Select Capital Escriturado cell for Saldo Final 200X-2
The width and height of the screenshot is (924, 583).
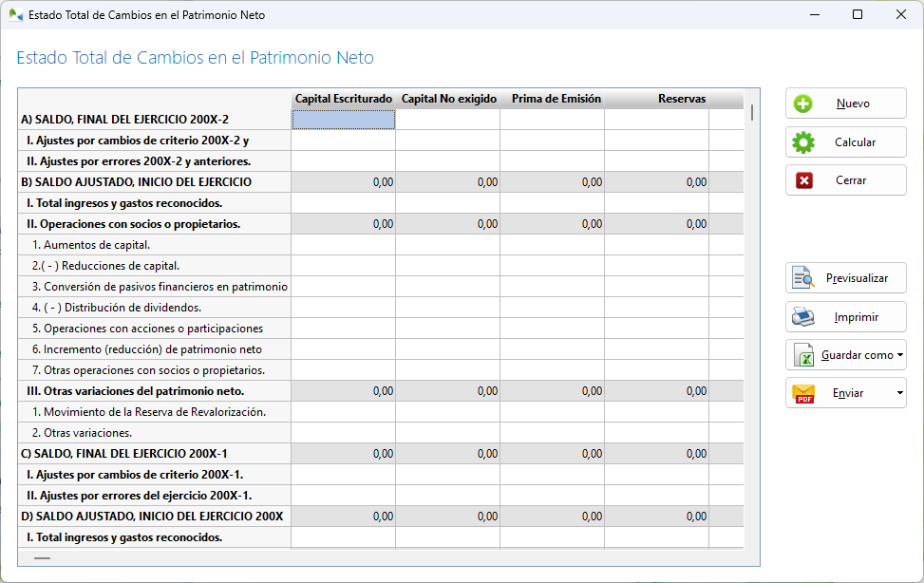coord(343,120)
